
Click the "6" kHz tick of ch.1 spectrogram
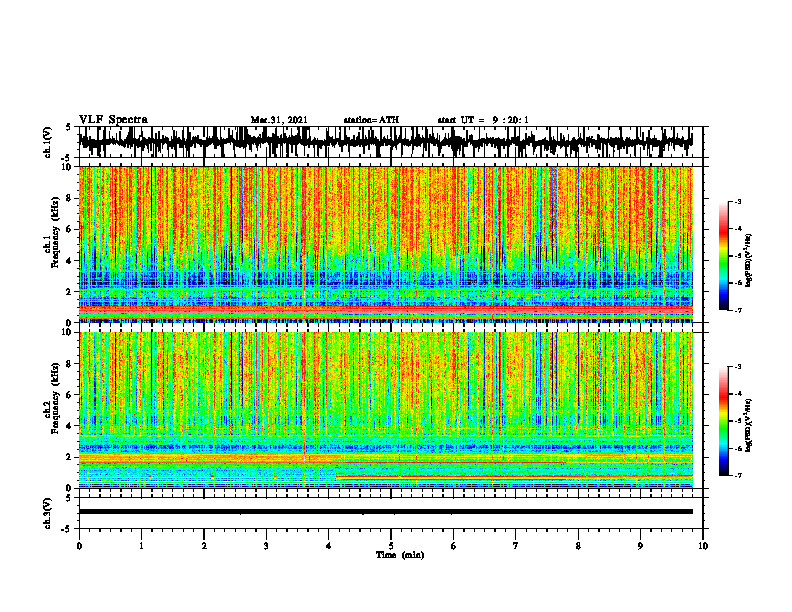(70, 229)
